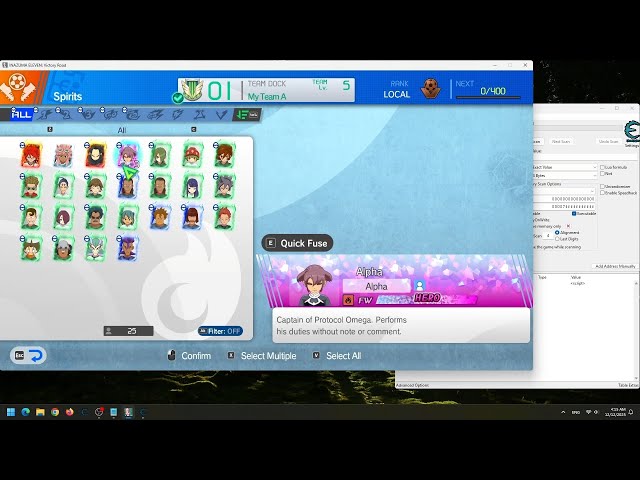The height and width of the screenshot is (480, 640).
Task: Pick the purple-haired spirit in the last row
Action: click(128, 249)
